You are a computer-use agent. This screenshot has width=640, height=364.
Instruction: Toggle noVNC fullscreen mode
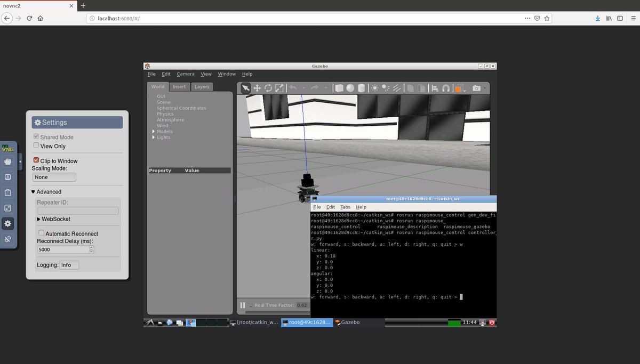[x=7, y=208]
